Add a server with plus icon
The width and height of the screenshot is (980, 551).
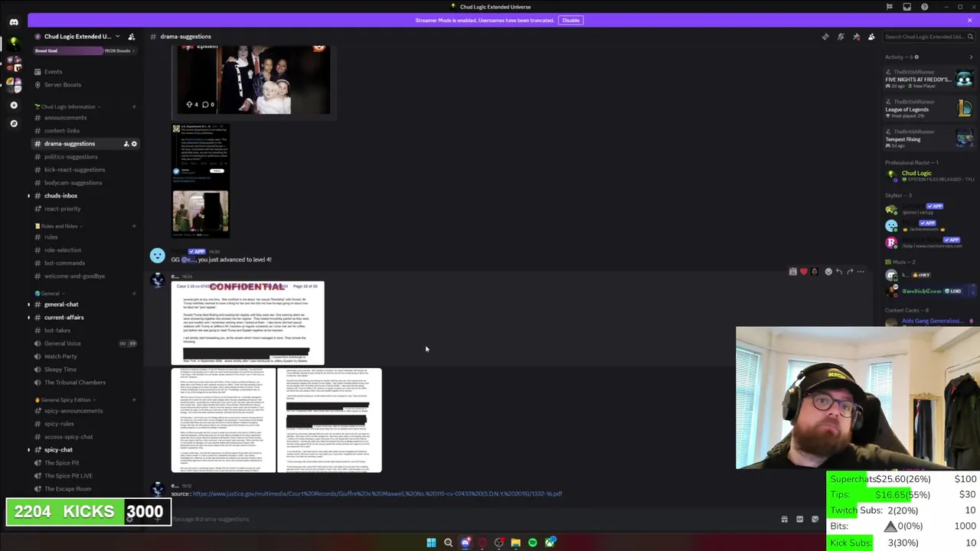pos(14,105)
